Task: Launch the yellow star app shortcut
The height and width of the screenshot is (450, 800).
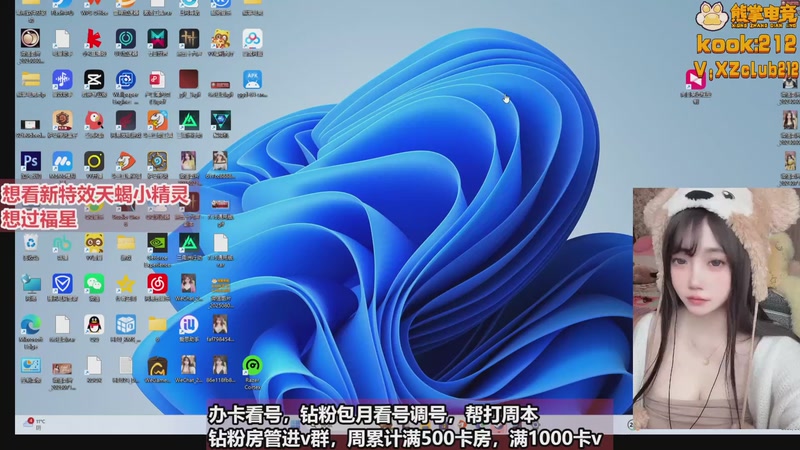Action: point(126,284)
